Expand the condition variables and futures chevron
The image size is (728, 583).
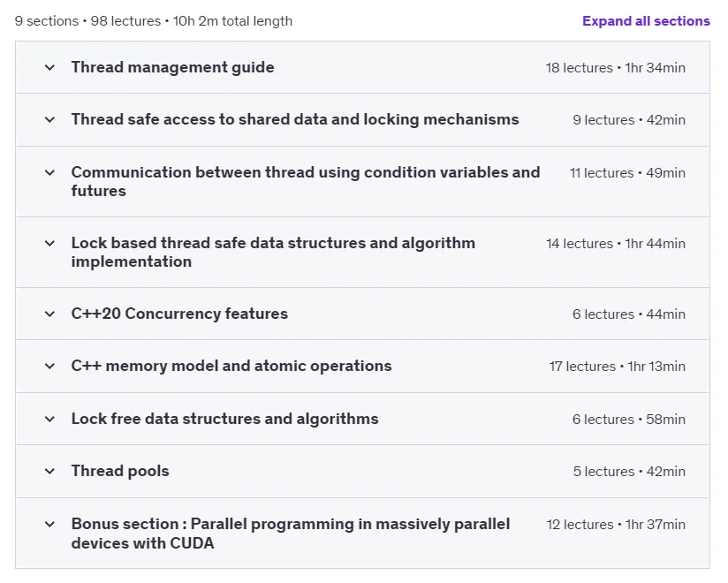click(49, 172)
